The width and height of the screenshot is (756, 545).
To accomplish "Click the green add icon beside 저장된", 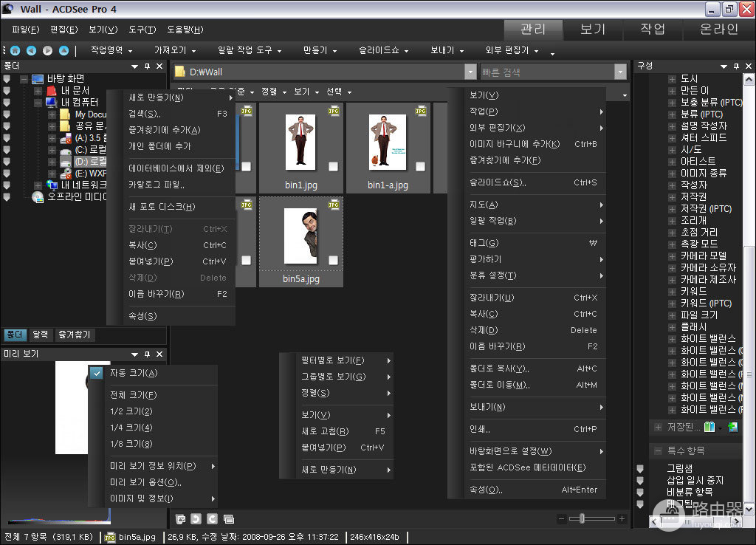I will coord(733,427).
